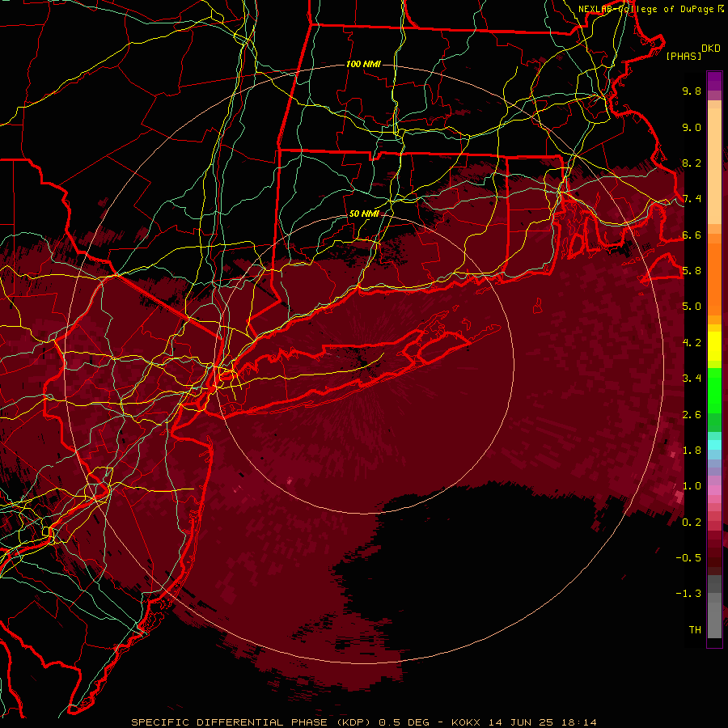This screenshot has width=728, height=728.
Task: Pick the gray segment near TH
Action: (714, 620)
